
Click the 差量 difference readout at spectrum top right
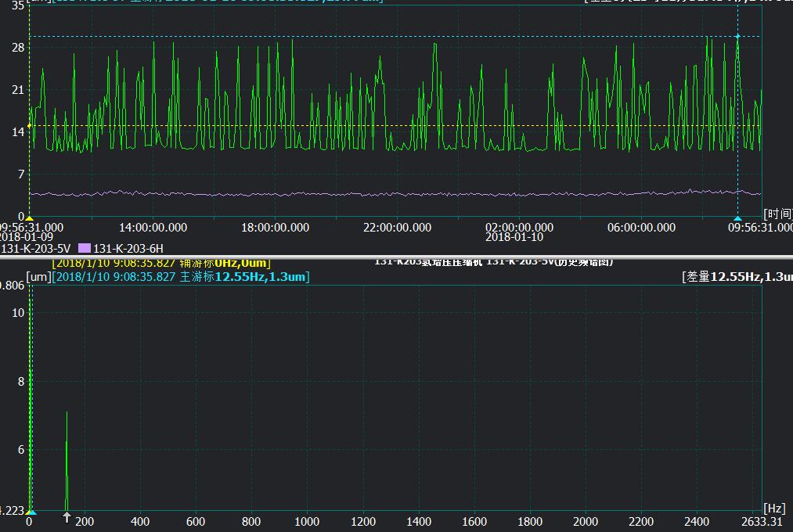[x=737, y=277]
